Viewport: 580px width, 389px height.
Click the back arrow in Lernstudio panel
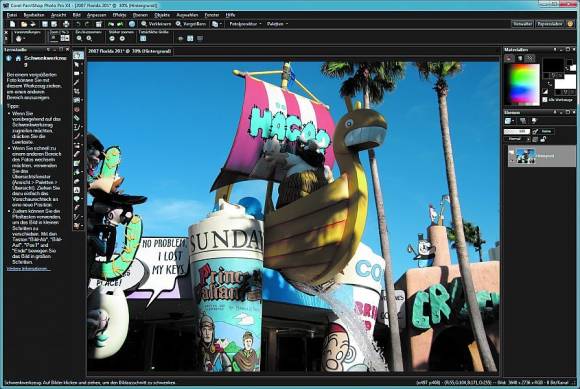point(9,59)
